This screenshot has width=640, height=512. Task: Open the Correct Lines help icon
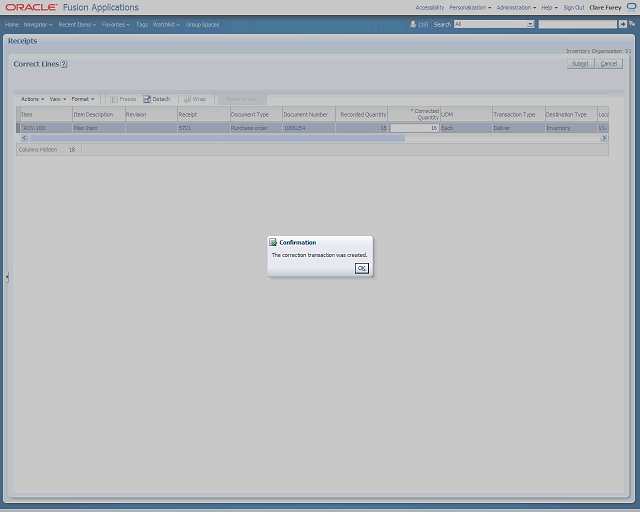[64, 64]
